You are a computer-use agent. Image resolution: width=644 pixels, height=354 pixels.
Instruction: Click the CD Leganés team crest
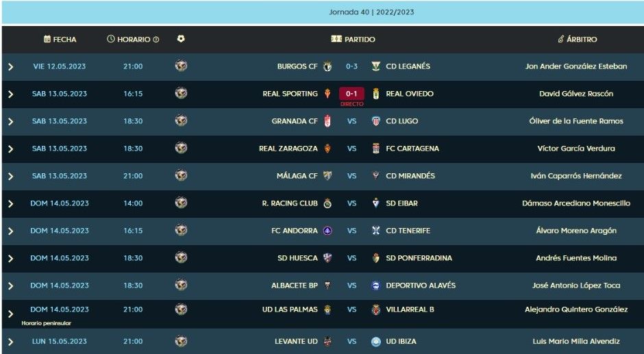click(x=375, y=66)
